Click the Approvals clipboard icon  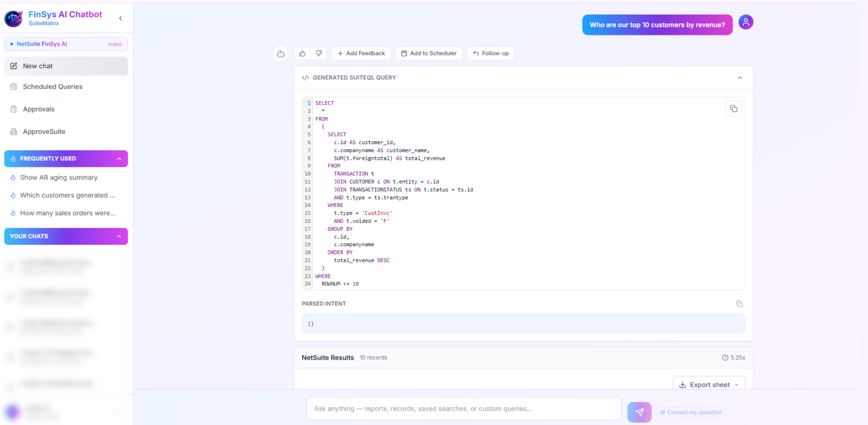point(14,109)
